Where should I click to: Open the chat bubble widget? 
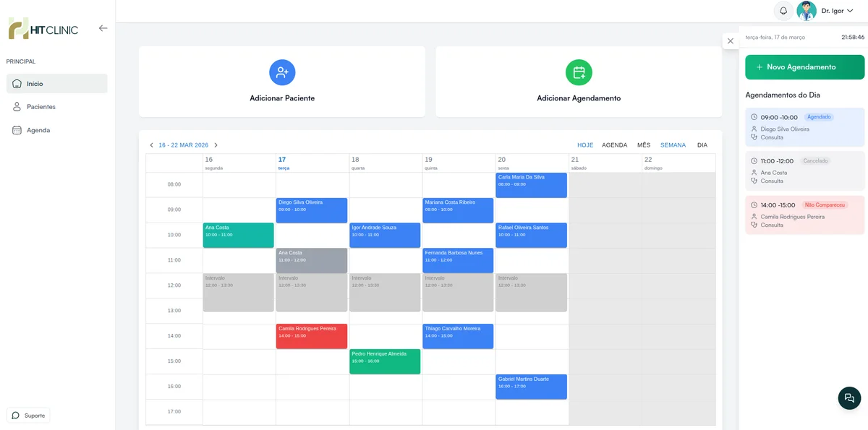849,398
